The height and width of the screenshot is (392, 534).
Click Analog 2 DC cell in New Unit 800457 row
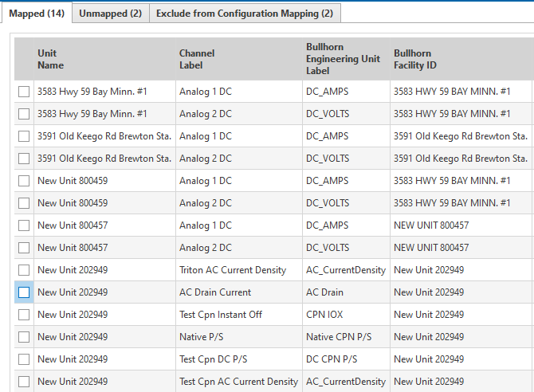[239, 248]
